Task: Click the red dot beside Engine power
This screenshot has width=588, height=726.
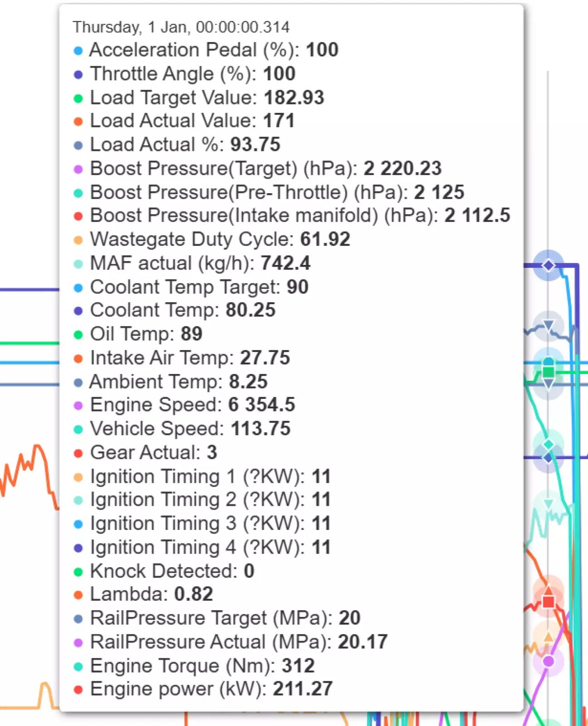Action: click(78, 690)
